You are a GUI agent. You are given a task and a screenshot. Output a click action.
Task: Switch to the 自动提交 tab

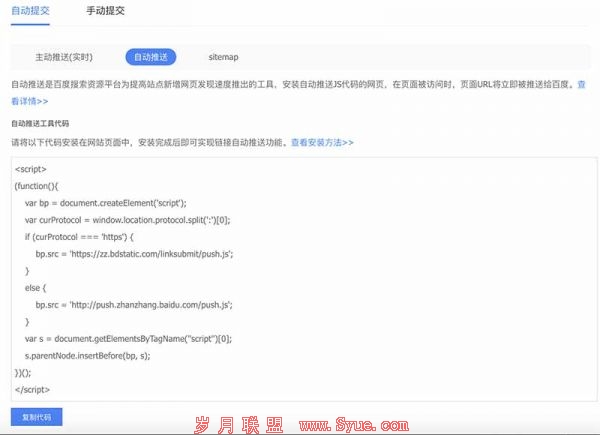pyautogui.click(x=30, y=11)
